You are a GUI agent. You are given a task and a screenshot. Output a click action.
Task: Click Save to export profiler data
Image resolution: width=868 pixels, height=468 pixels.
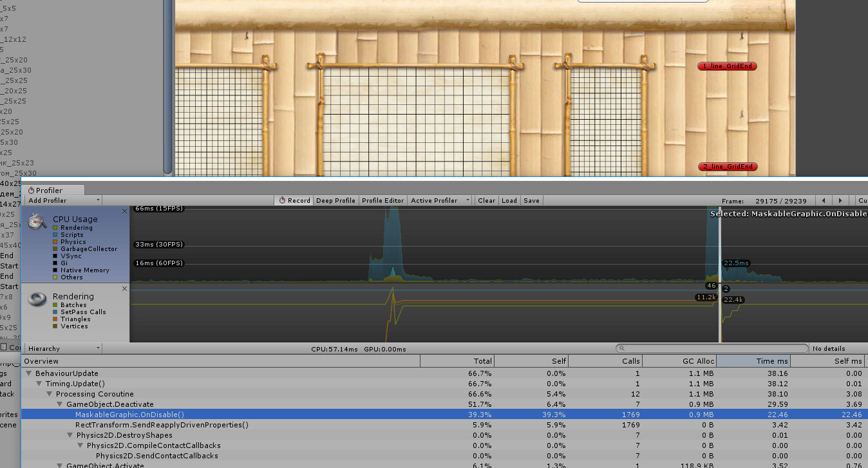click(x=531, y=200)
